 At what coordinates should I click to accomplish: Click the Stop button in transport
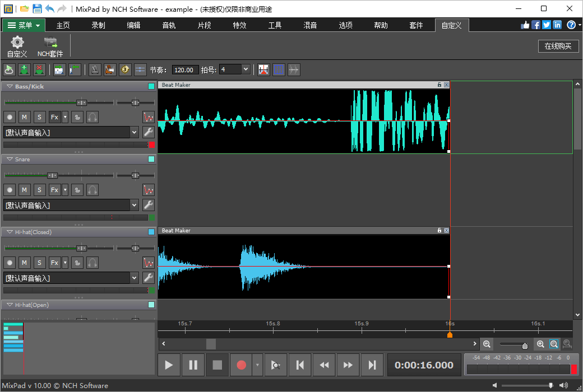pos(217,365)
